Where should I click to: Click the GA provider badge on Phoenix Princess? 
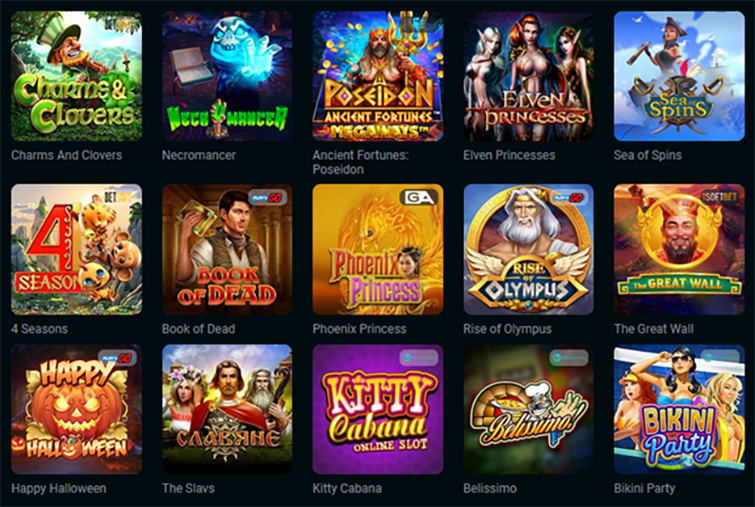point(418,197)
